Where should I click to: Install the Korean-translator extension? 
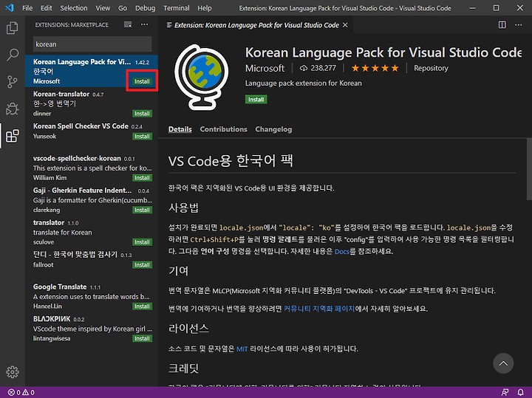[x=142, y=114]
